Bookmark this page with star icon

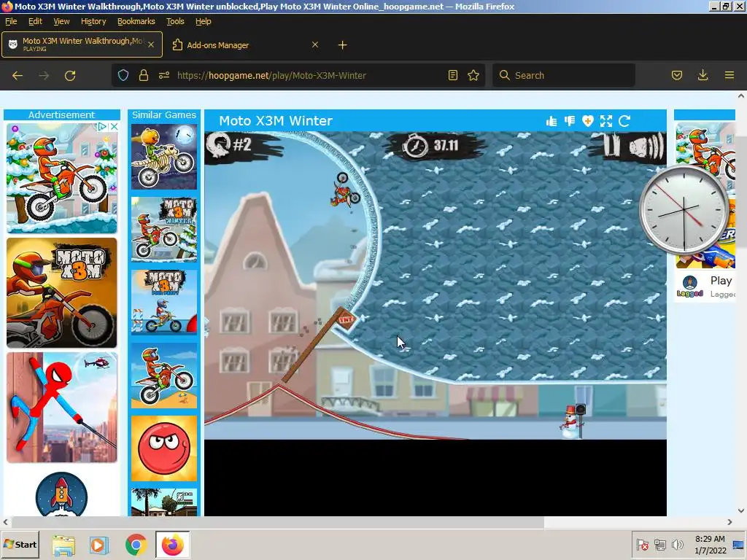click(473, 75)
